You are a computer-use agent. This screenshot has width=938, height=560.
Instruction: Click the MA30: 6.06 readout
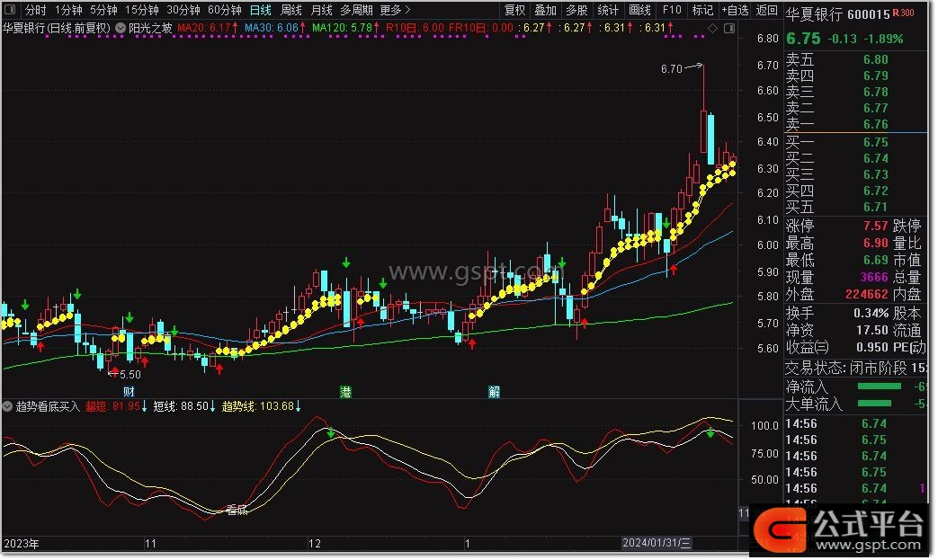point(275,28)
